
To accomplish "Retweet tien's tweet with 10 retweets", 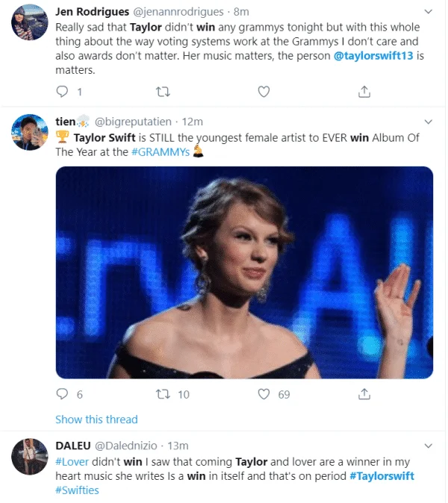I will pos(162,394).
